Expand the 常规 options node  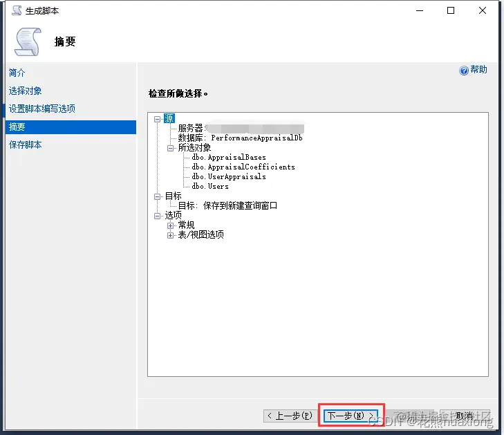[x=170, y=225]
